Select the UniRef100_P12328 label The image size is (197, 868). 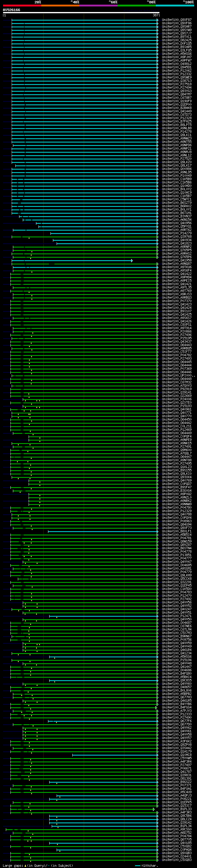coord(177,118)
